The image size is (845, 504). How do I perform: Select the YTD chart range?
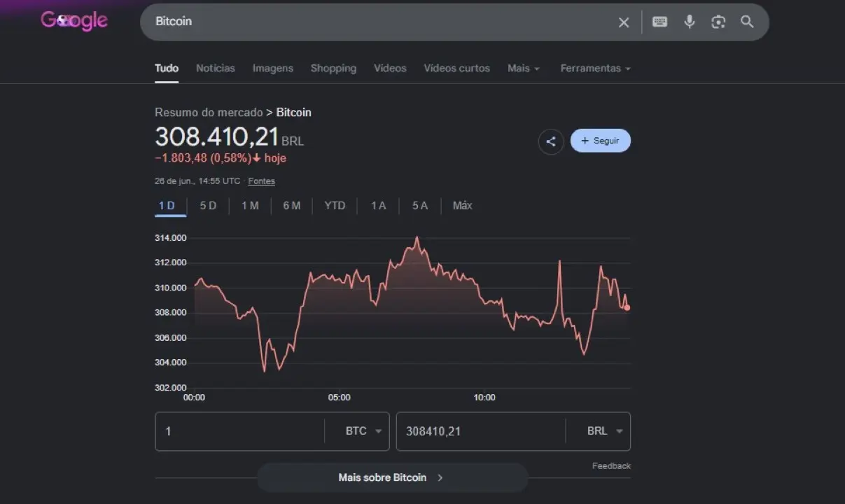335,205
